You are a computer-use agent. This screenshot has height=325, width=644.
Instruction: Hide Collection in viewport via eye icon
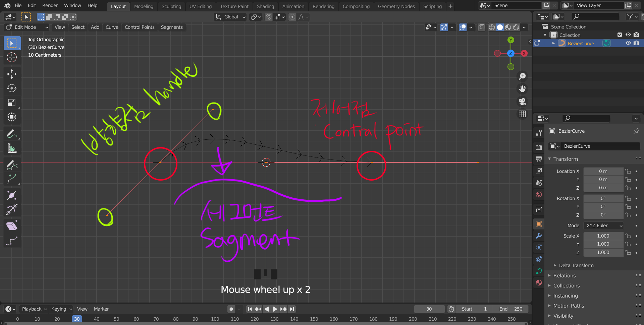tap(628, 35)
